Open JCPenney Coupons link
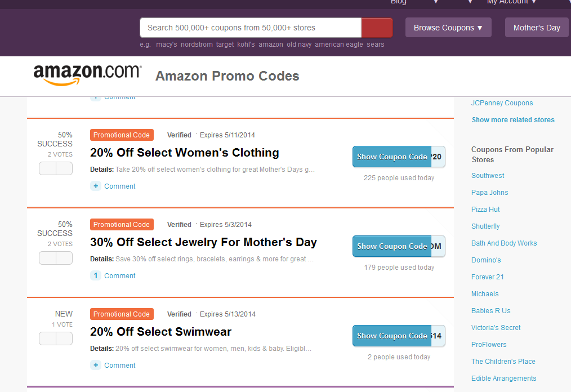The image size is (571, 392). pos(502,103)
